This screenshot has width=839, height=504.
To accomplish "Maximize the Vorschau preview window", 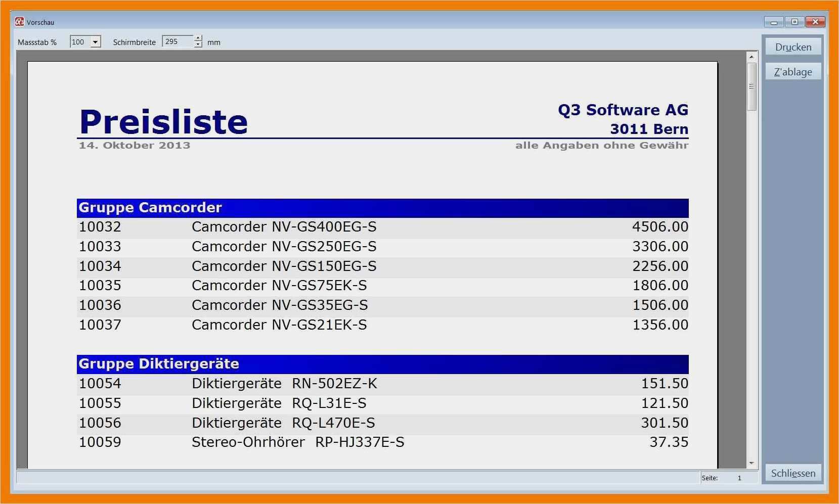I will click(794, 22).
